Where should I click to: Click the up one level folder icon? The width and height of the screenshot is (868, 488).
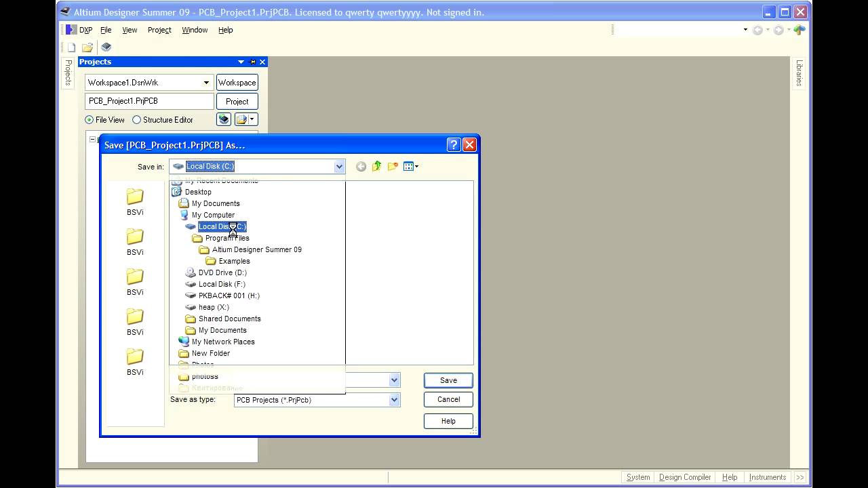377,167
